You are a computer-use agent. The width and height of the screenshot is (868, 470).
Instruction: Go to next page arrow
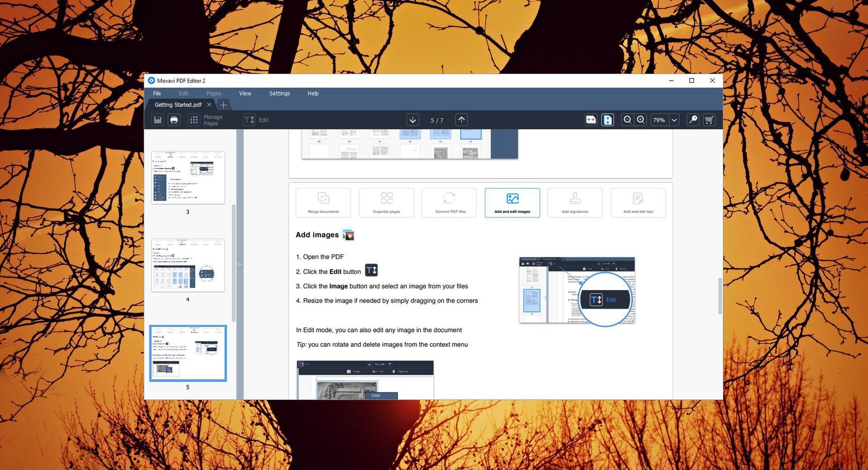click(x=413, y=120)
